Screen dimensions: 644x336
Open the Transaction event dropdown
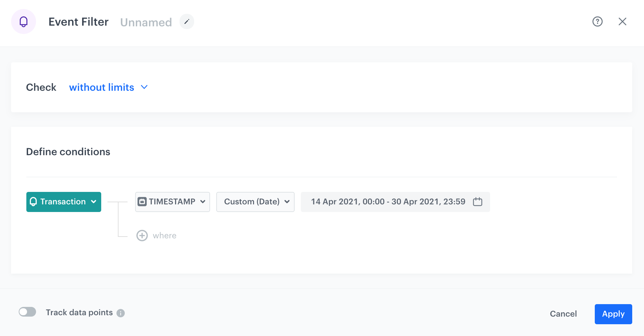coord(64,202)
